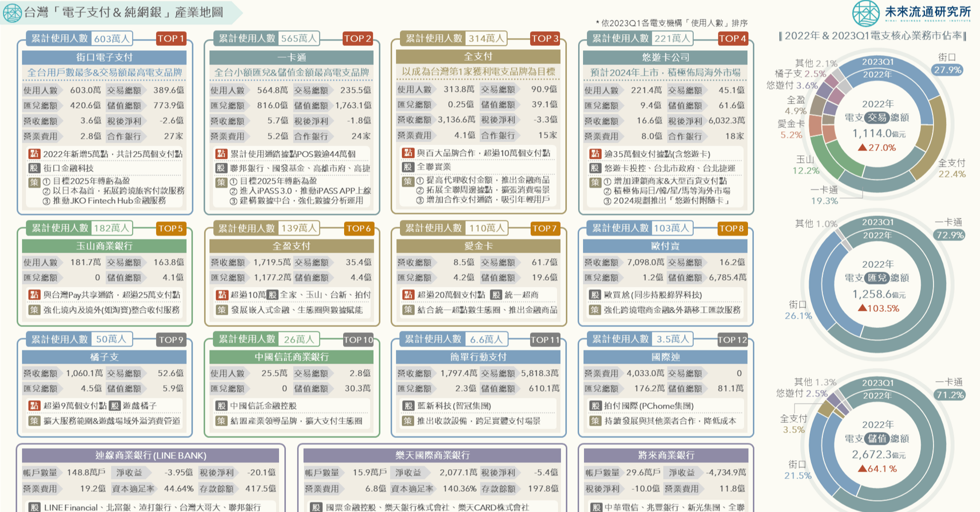Click the 股 icon beside 歐買尬
980x512 pixels.
pyautogui.click(x=595, y=294)
